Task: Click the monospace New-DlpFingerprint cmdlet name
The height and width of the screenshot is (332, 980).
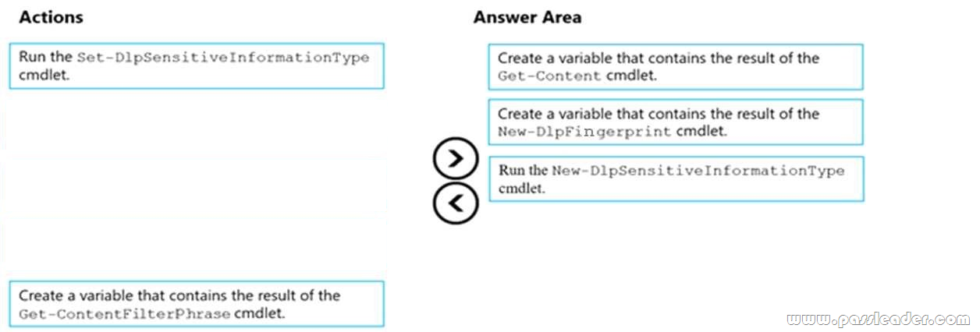Action: click(585, 132)
